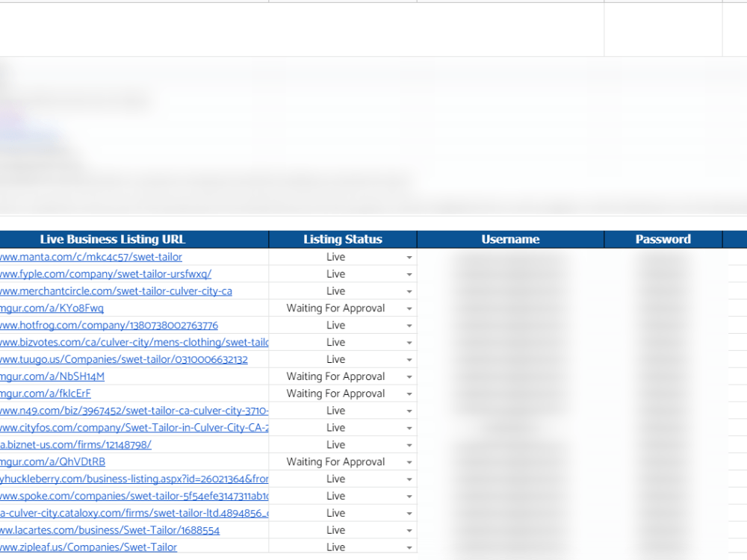Open the imgur link fkIcErF

[x=46, y=393]
